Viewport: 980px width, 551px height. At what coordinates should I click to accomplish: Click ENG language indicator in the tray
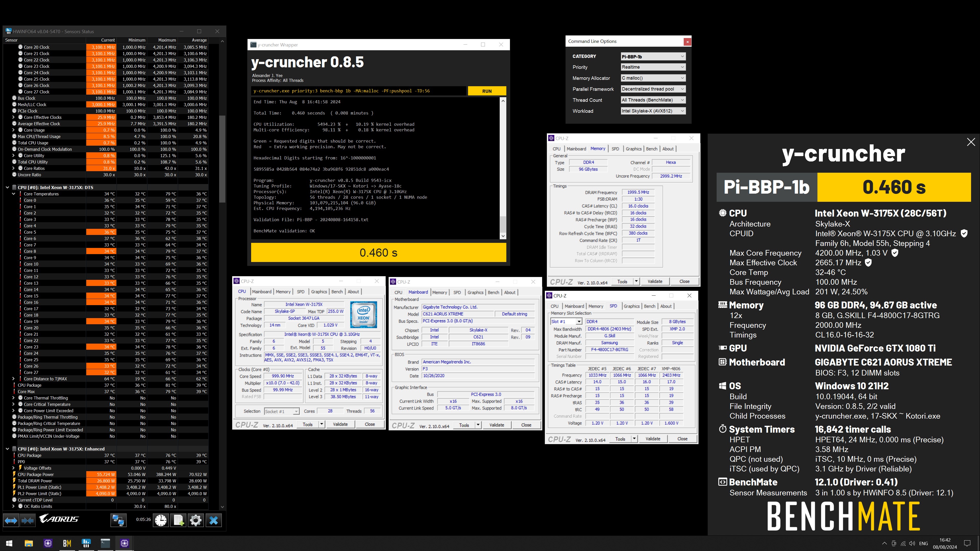(x=923, y=543)
